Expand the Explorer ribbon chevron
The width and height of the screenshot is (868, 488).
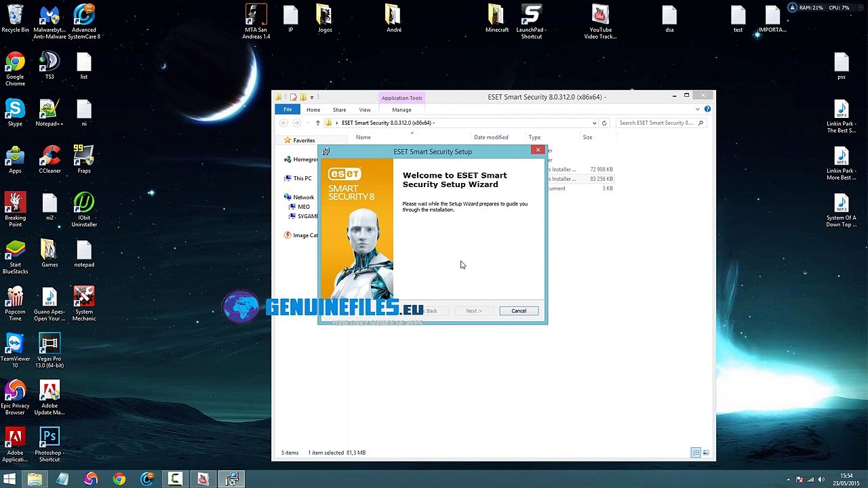pos(697,109)
